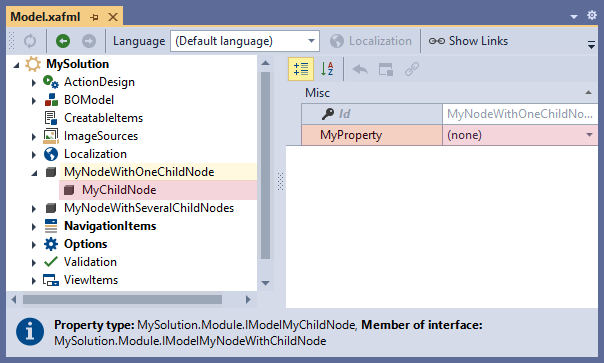Click the ViewItems window icon
Image resolution: width=604 pixels, height=363 pixels.
click(51, 280)
